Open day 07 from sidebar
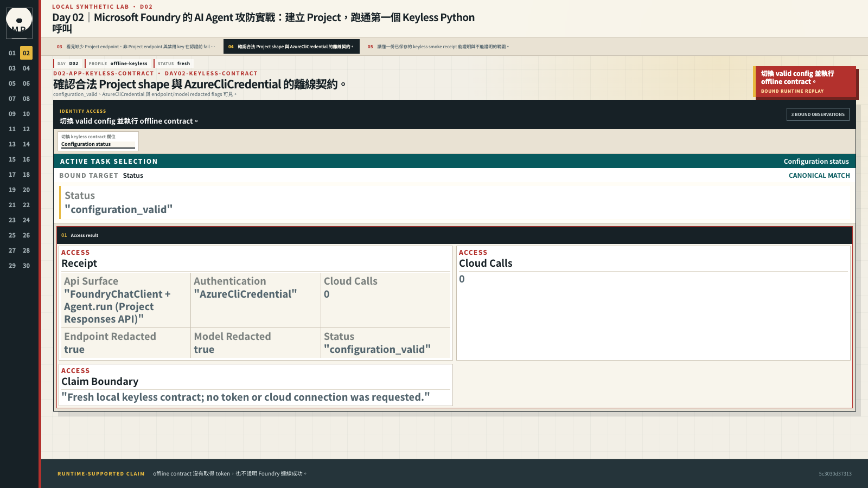Image resolution: width=868 pixels, height=488 pixels. coord(12,99)
